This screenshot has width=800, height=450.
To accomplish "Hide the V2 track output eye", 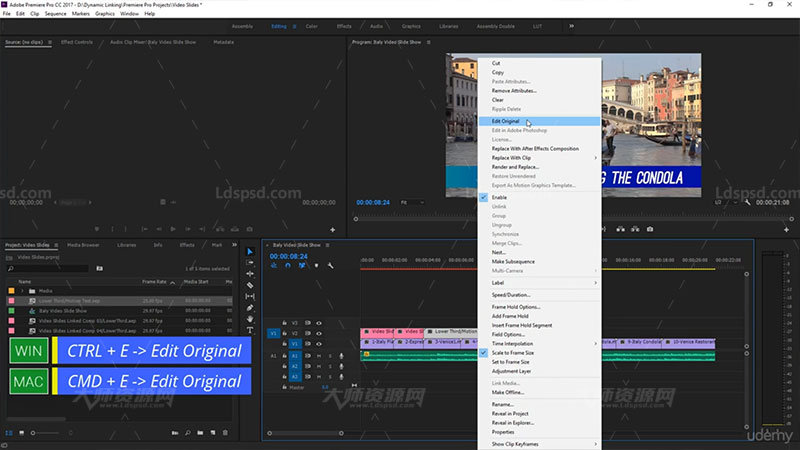I will tap(319, 333).
